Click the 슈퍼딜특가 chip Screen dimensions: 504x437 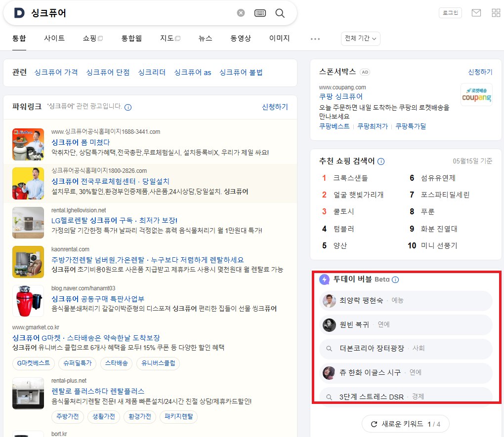(78, 363)
